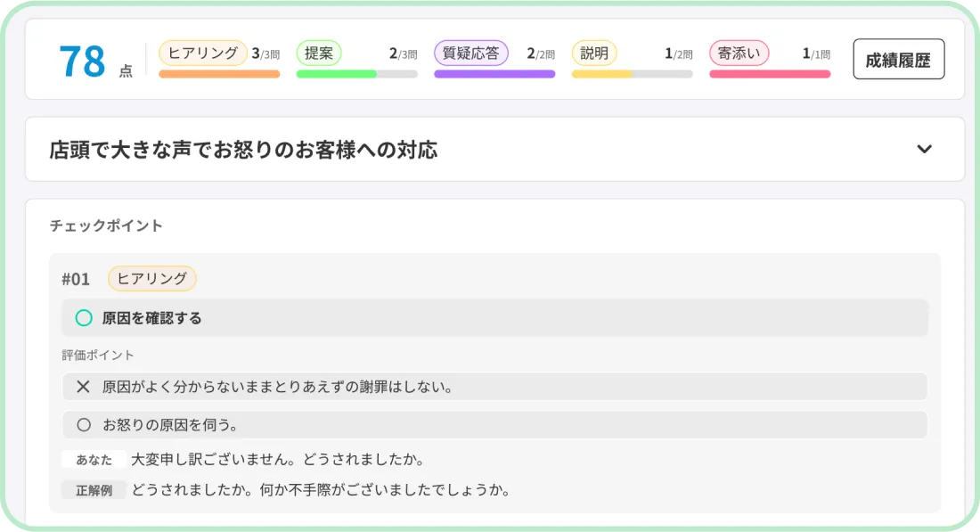
Task: Select the #01 checkpoint header
Action: coord(77,278)
